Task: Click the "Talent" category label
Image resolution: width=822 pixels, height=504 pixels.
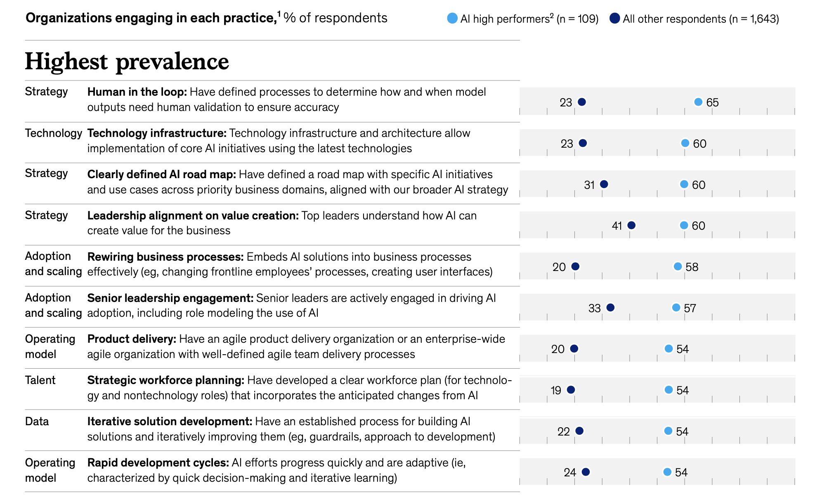Action: point(40,380)
